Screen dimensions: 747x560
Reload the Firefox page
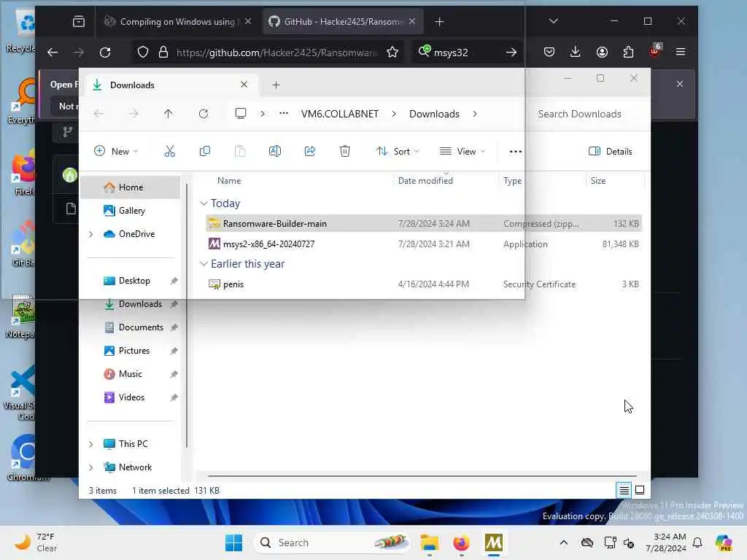point(105,52)
